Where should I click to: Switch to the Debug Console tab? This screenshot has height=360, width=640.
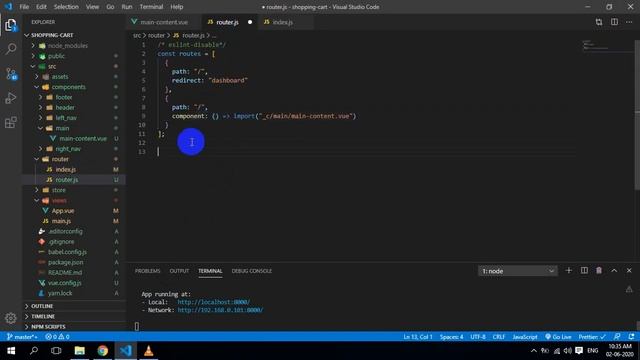tap(251, 271)
